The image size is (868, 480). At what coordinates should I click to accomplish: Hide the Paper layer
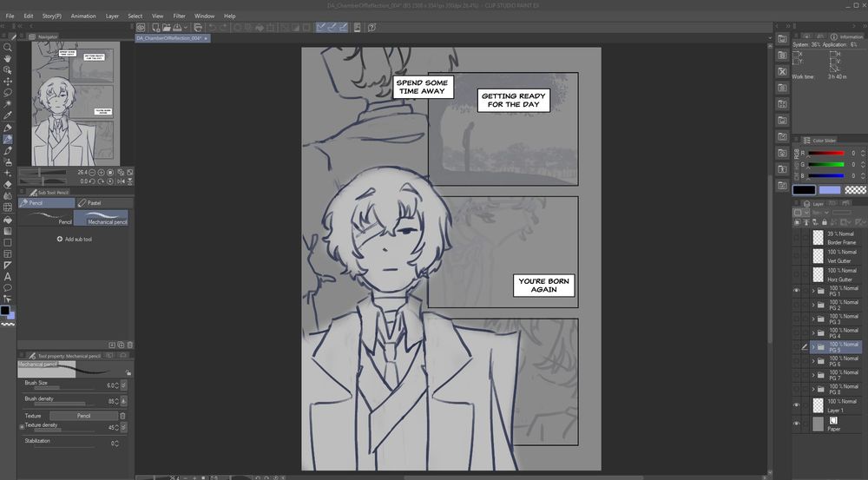click(x=797, y=424)
